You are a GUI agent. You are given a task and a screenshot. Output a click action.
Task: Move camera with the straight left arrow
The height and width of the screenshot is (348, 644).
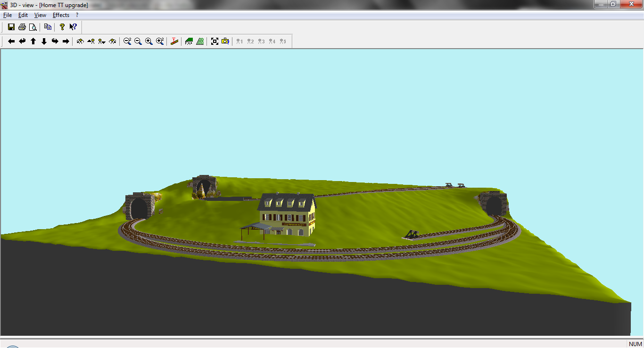11,41
